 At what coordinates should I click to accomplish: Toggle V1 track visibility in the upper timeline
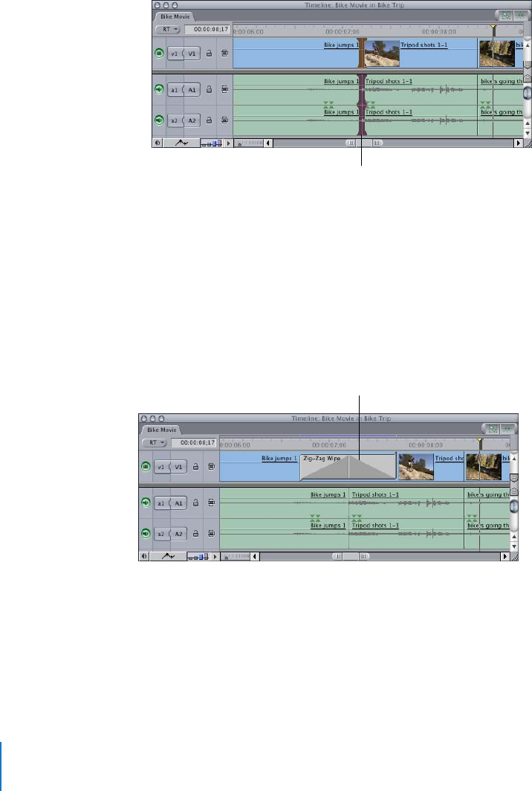tap(158, 54)
